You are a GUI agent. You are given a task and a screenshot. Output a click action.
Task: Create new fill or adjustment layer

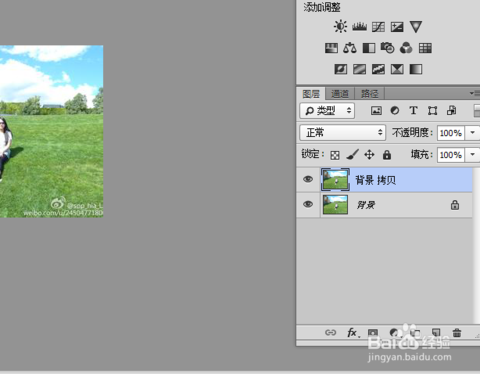tap(394, 332)
